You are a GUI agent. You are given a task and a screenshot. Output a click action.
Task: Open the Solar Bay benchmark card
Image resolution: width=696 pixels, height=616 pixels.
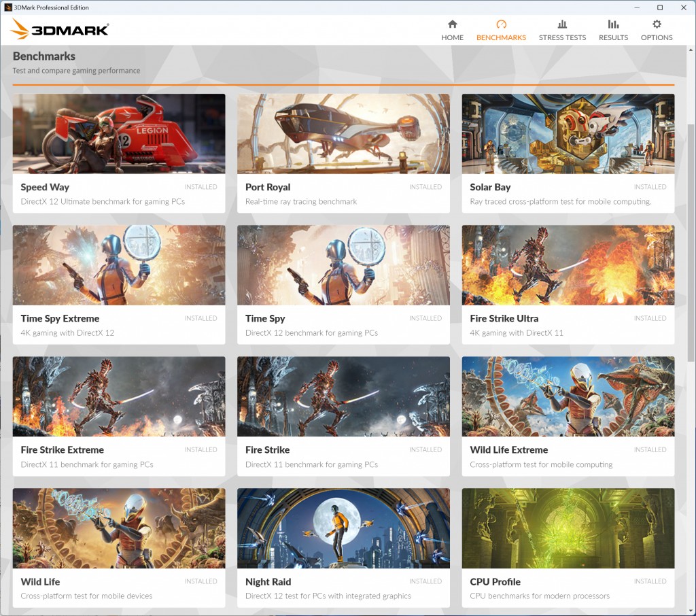pos(568,153)
